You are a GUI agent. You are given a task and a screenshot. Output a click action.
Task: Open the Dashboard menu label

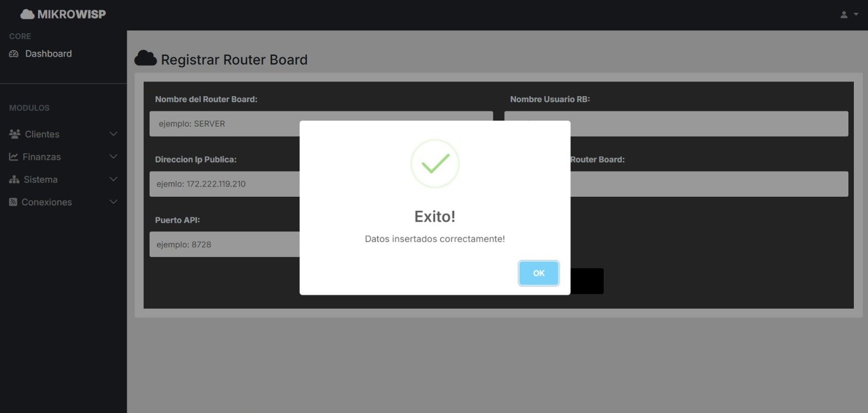[x=48, y=54]
